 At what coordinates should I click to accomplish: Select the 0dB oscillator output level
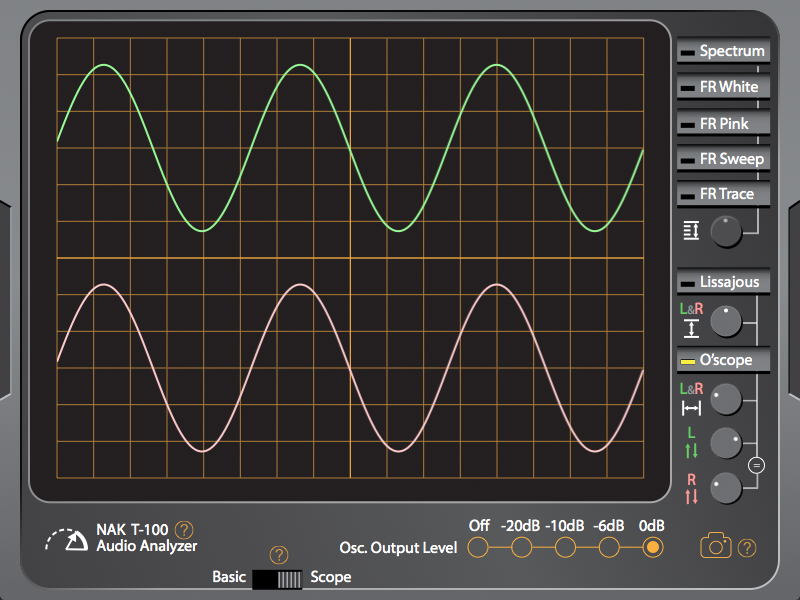[653, 547]
